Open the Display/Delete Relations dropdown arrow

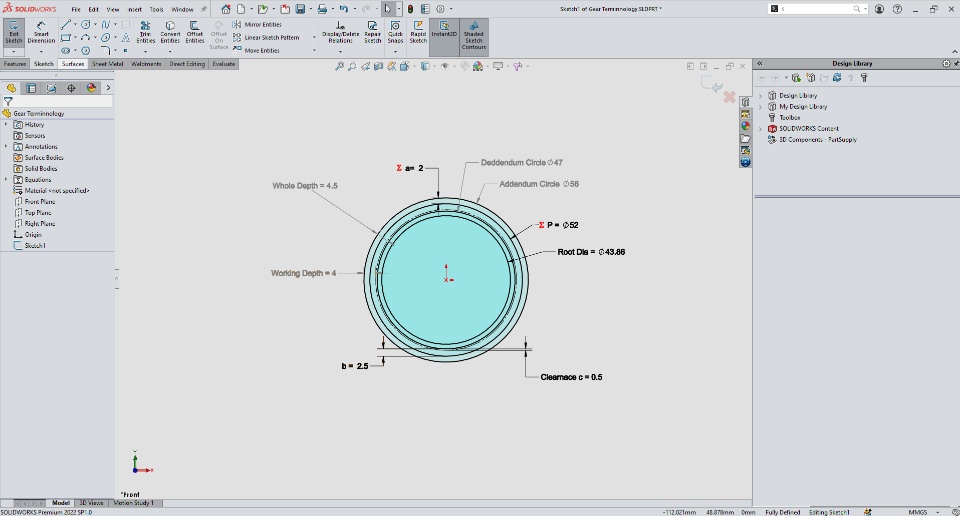[340, 51]
